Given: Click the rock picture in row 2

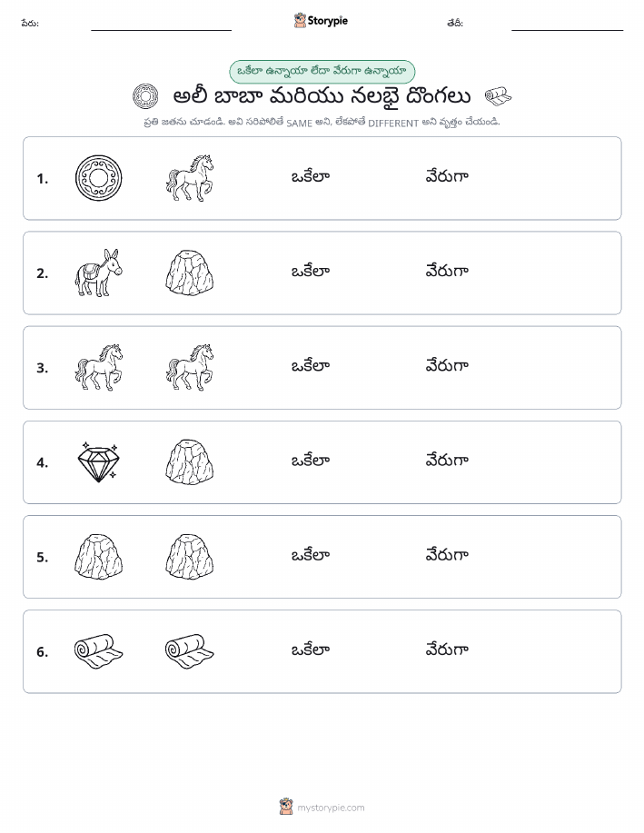Looking at the screenshot, I should coord(190,273).
